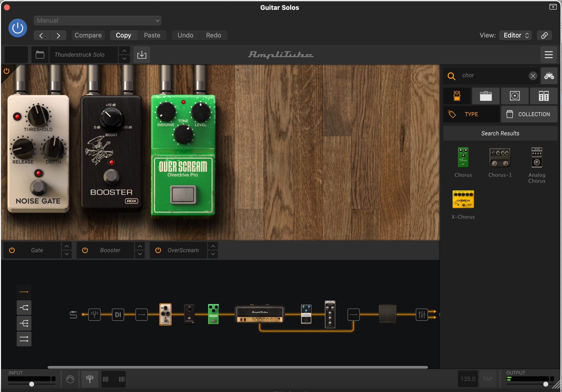Step to previous preset with up chevron
The image size is (562, 392).
click(124, 51)
